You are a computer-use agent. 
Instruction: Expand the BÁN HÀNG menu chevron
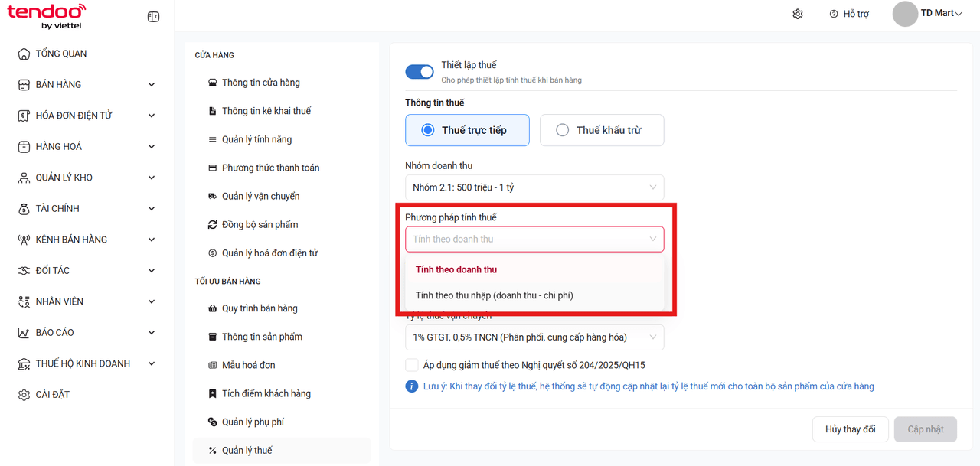(x=152, y=85)
